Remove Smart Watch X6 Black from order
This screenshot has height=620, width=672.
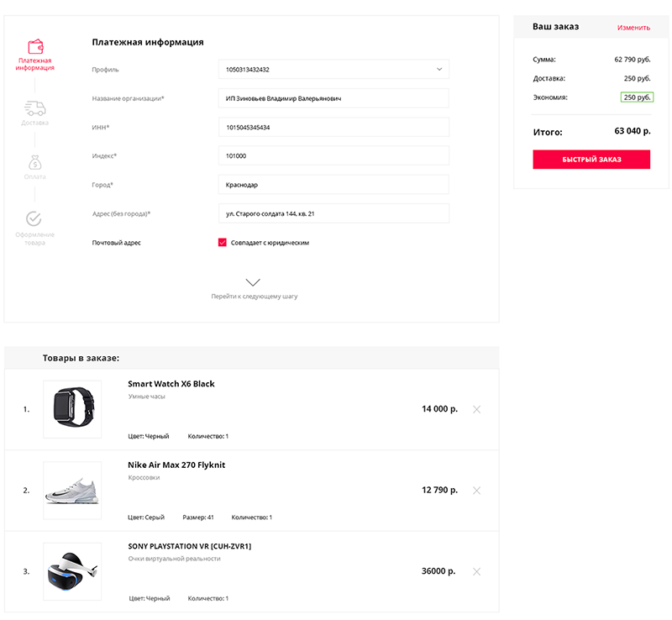click(x=476, y=409)
